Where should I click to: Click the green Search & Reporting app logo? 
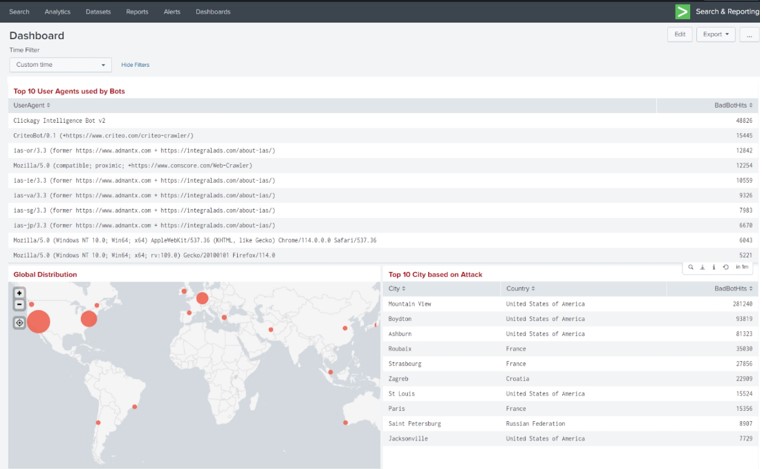pyautogui.click(x=682, y=12)
